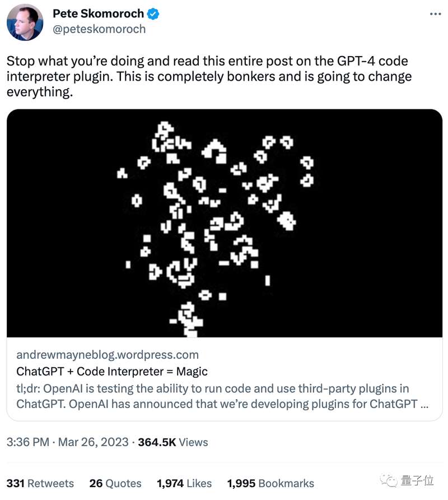Open Pete Skomoroch's profile avatar
The image size is (448, 500).
[25, 22]
